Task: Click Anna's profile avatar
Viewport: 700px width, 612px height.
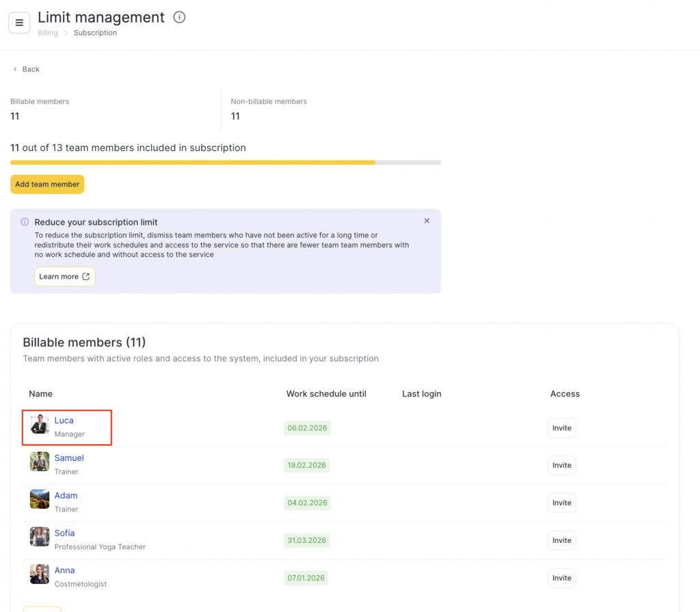Action: pyautogui.click(x=40, y=574)
